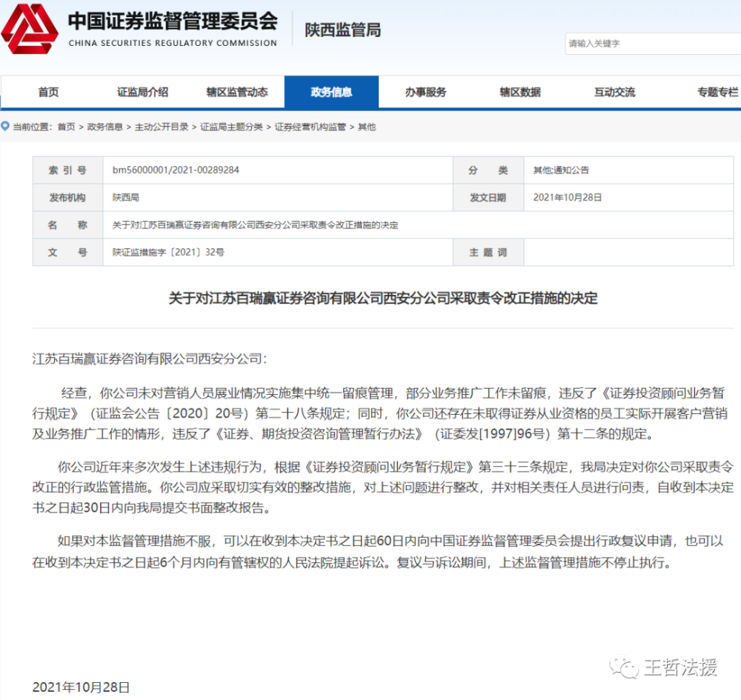
Task: Click the 陕西监管局 header title
Action: [x=342, y=30]
